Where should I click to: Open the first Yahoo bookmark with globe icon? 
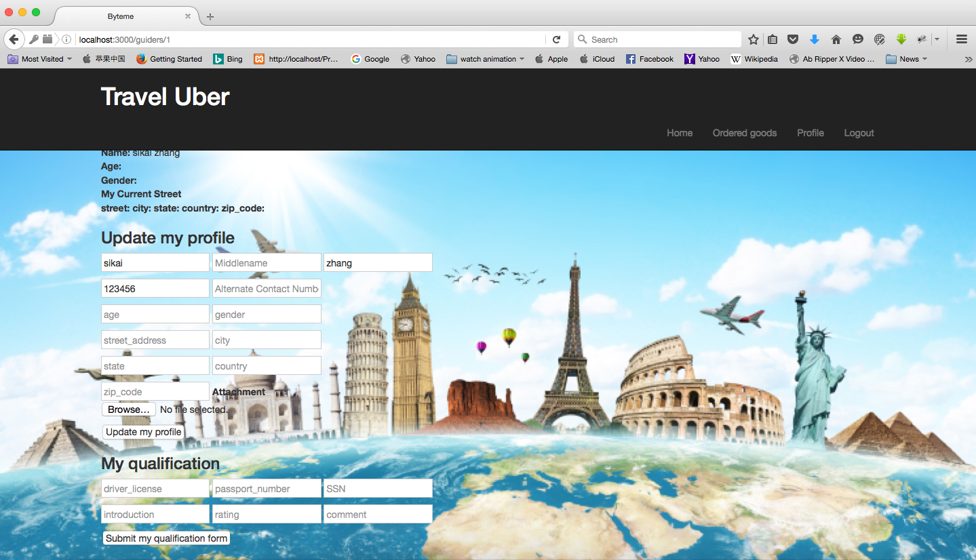click(418, 59)
